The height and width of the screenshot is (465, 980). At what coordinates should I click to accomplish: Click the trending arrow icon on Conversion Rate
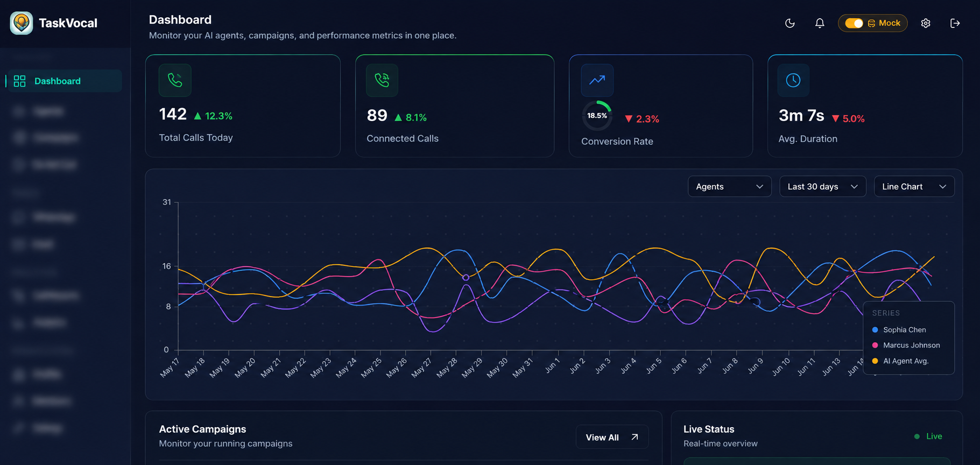(597, 80)
